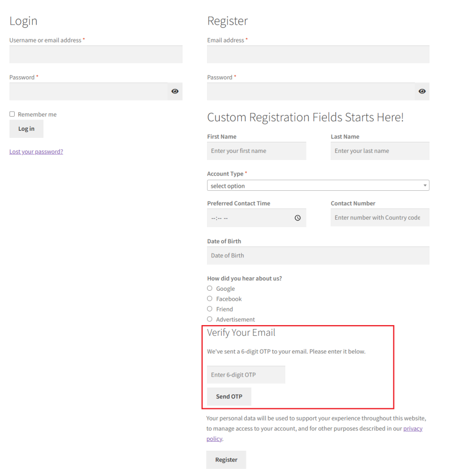Image resolution: width=452 pixels, height=476 pixels.
Task: Pick Advertisement under hearing source
Action: [210, 319]
